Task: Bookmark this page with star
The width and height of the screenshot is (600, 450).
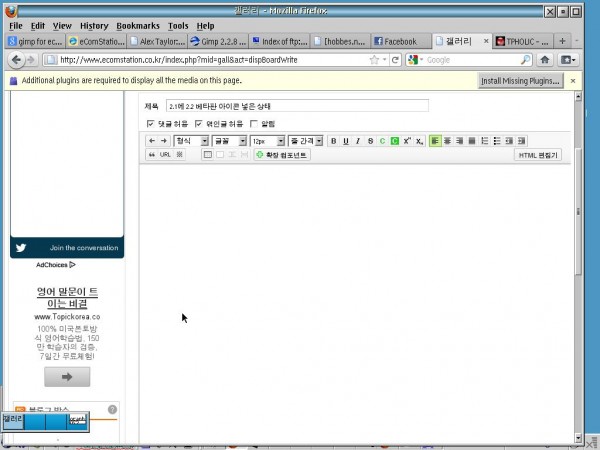Action: [x=374, y=60]
